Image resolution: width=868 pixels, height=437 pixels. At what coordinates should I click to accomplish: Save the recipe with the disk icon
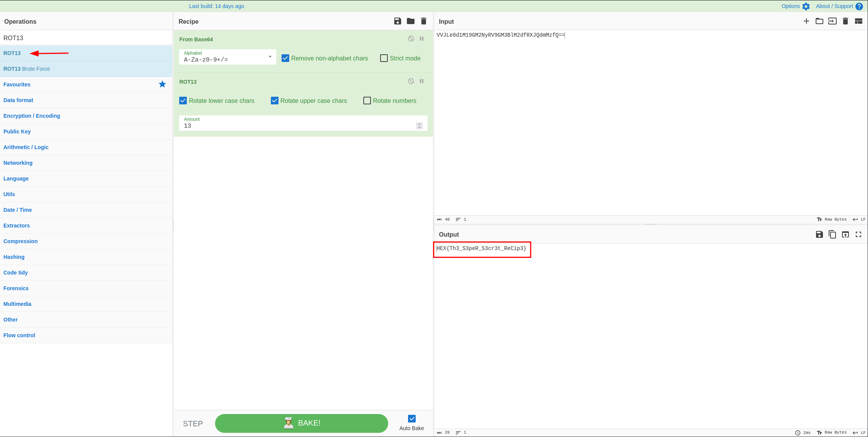pos(397,21)
